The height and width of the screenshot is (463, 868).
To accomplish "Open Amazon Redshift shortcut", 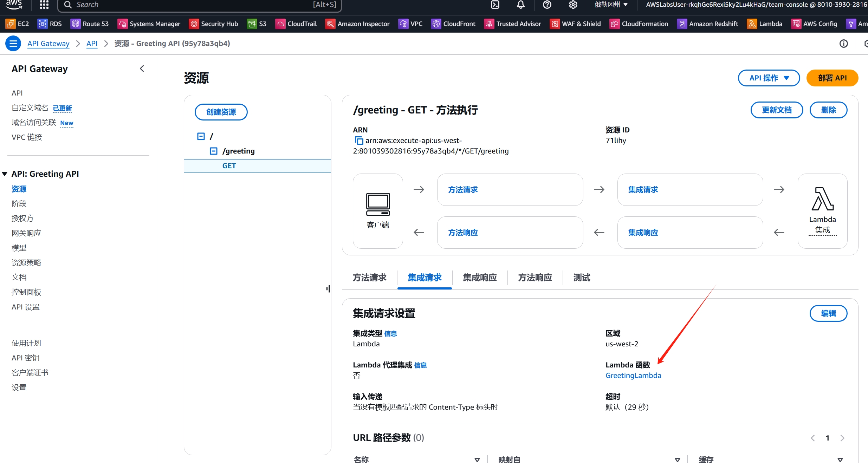I will click(708, 24).
